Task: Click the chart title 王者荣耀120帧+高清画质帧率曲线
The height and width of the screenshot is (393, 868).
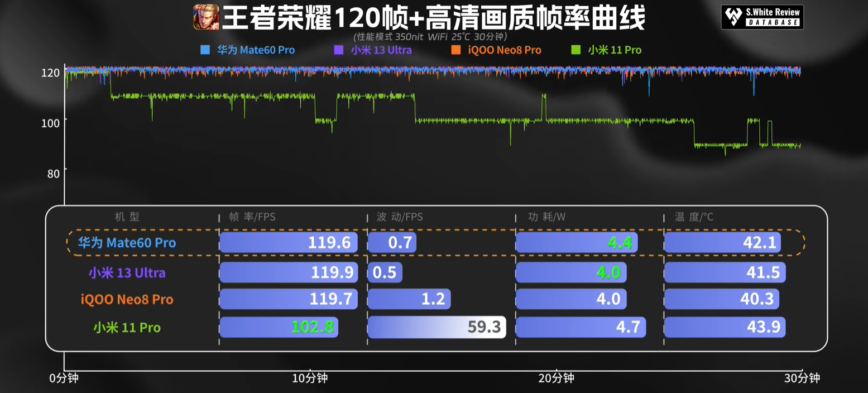Action: click(434, 18)
